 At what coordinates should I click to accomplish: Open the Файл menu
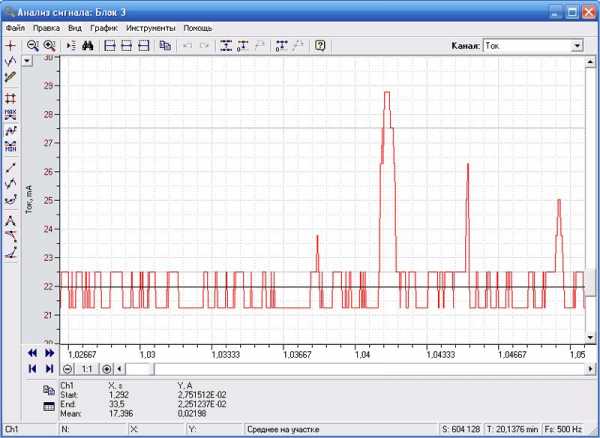[x=15, y=28]
